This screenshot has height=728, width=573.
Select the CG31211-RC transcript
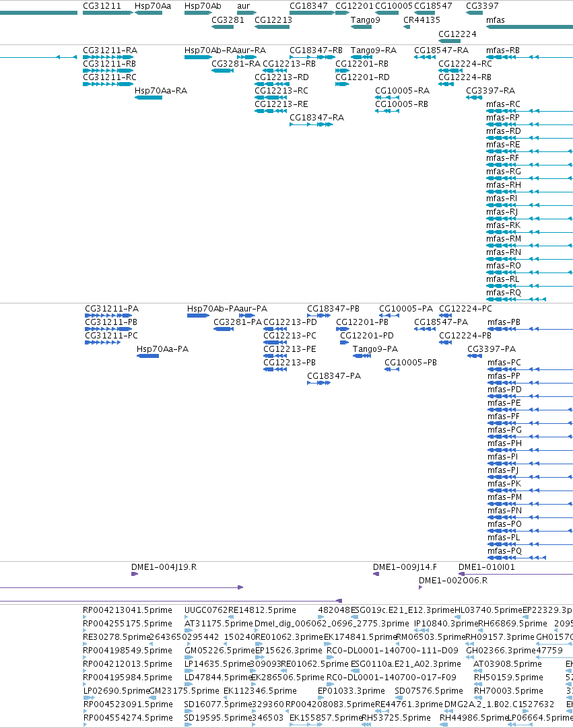pos(108,84)
